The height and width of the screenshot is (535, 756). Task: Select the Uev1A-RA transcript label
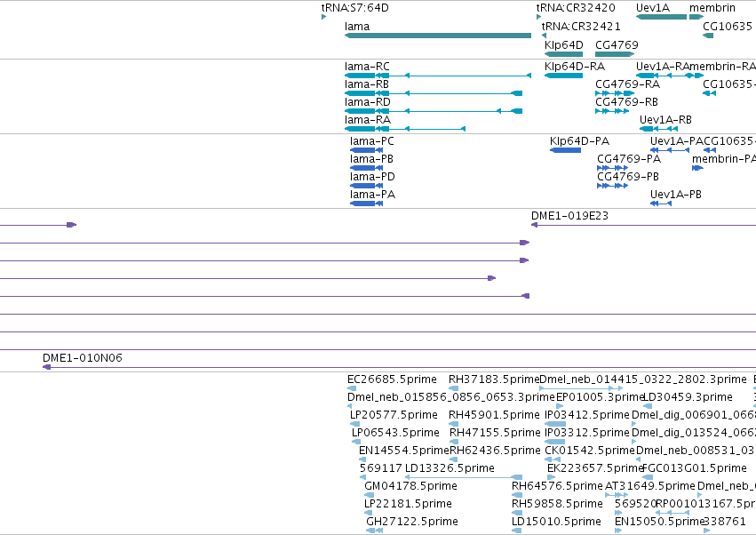(x=663, y=66)
